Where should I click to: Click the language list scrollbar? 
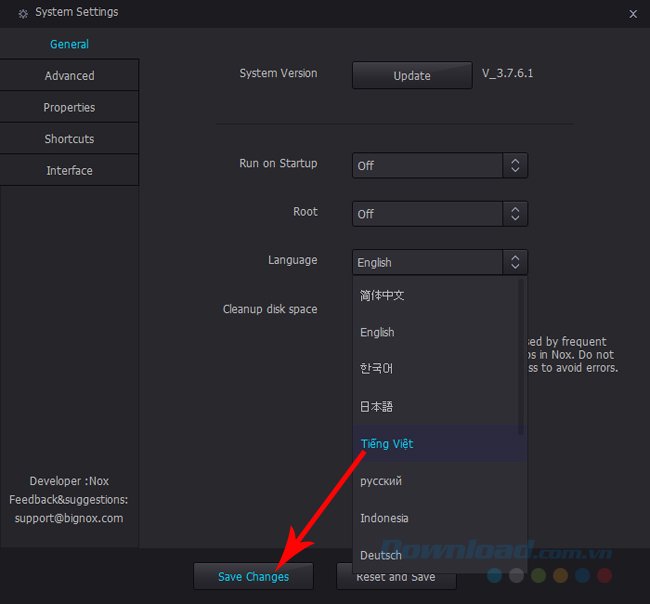(521, 357)
